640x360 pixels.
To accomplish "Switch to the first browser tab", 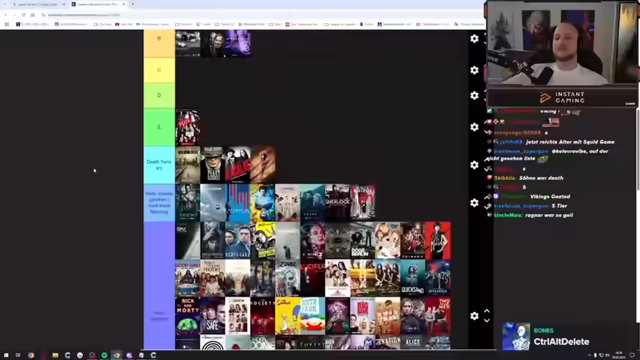I will [x=38, y=4].
